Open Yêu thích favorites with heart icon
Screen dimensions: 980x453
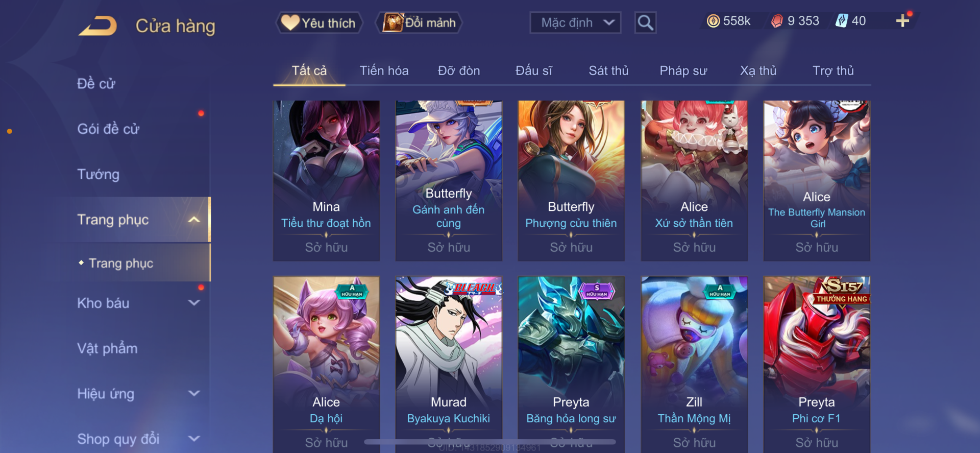(x=320, y=23)
